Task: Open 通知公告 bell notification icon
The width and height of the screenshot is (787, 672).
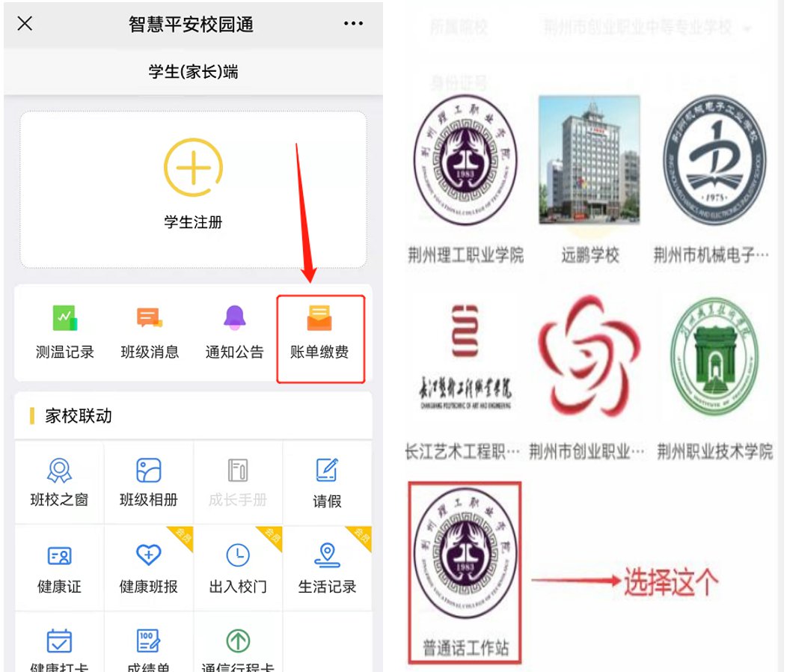Action: 234,318
